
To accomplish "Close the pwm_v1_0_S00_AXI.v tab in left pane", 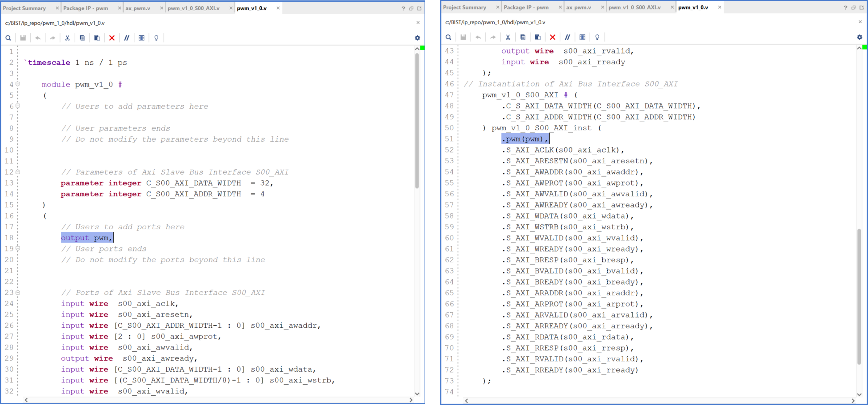I will 231,8.
